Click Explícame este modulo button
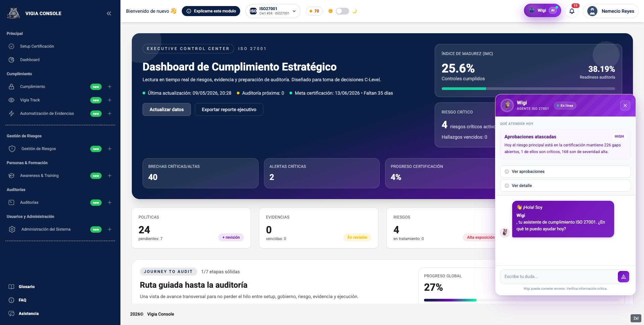Viewport: 644px width, 325px height. (x=211, y=11)
